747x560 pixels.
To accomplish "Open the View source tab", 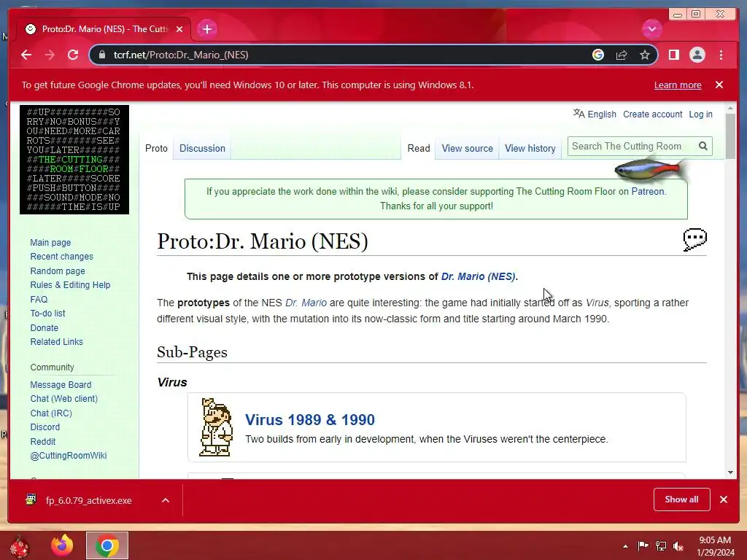I will point(467,148).
